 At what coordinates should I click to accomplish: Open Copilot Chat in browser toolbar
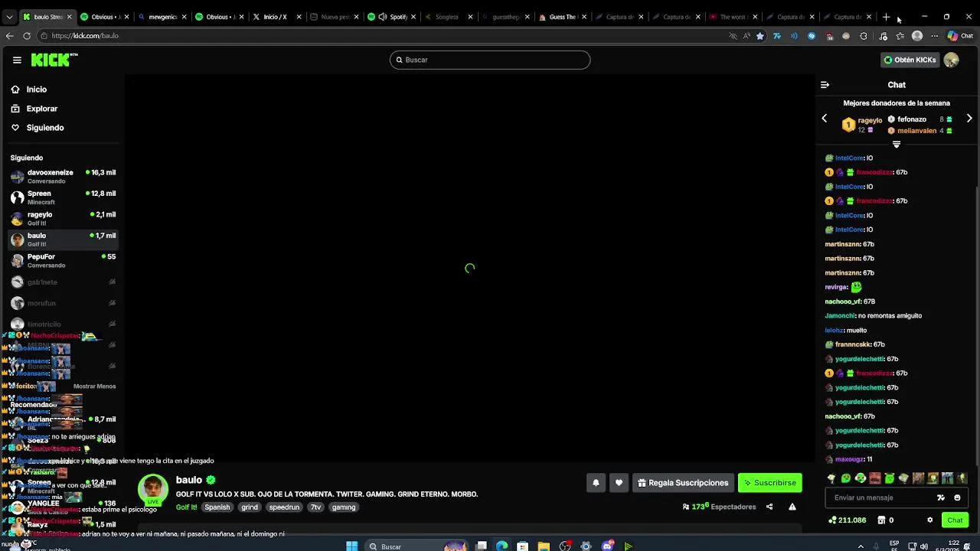click(x=960, y=36)
